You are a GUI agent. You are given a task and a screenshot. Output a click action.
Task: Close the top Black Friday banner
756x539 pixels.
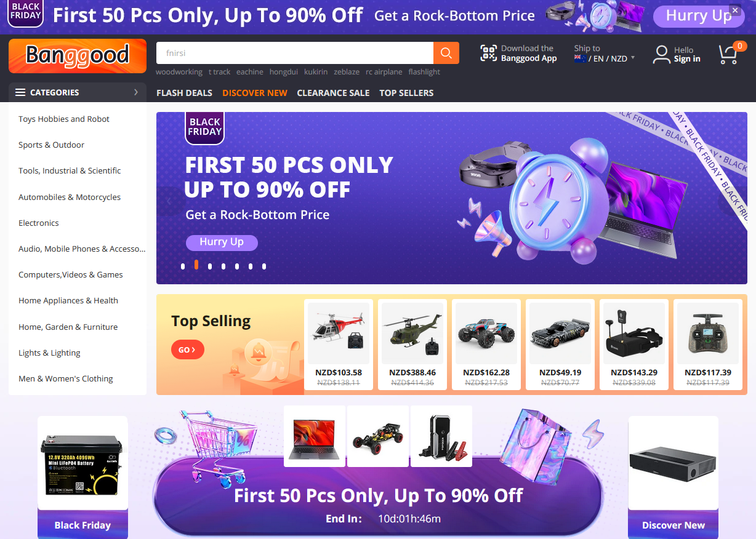pos(734,10)
